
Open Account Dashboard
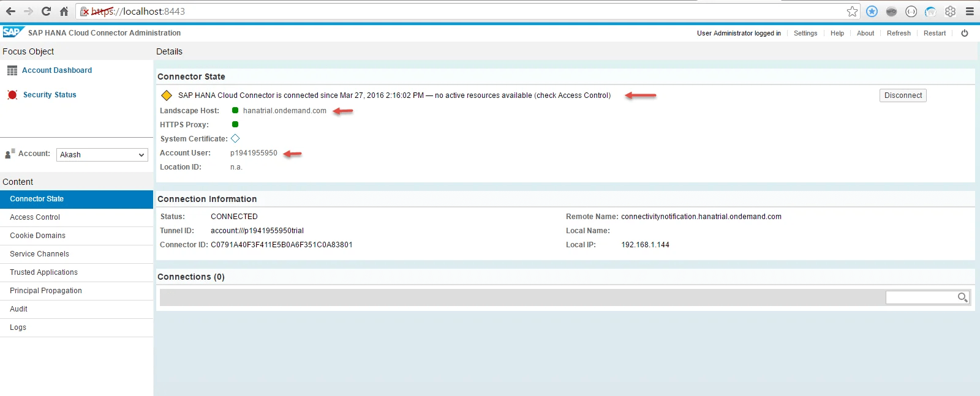tap(57, 70)
